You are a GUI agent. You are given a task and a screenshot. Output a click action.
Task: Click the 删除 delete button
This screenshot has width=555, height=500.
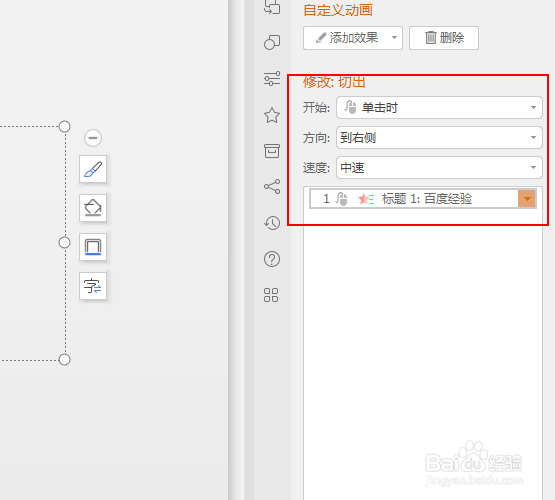pyautogui.click(x=444, y=38)
